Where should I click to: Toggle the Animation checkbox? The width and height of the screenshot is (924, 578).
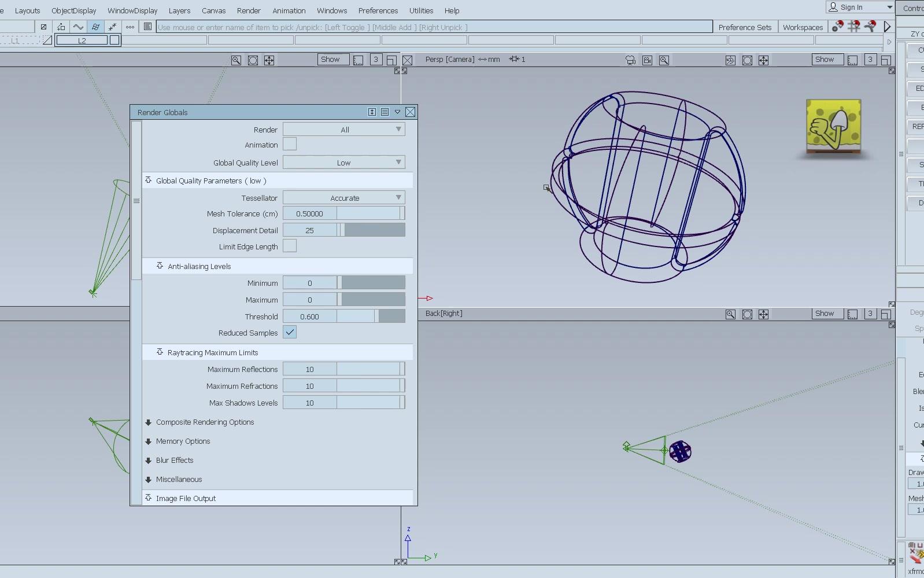pos(290,145)
